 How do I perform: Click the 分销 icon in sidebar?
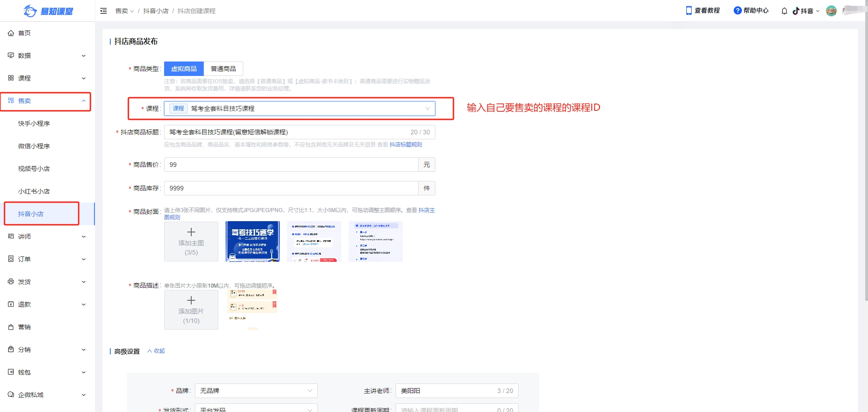coord(11,350)
